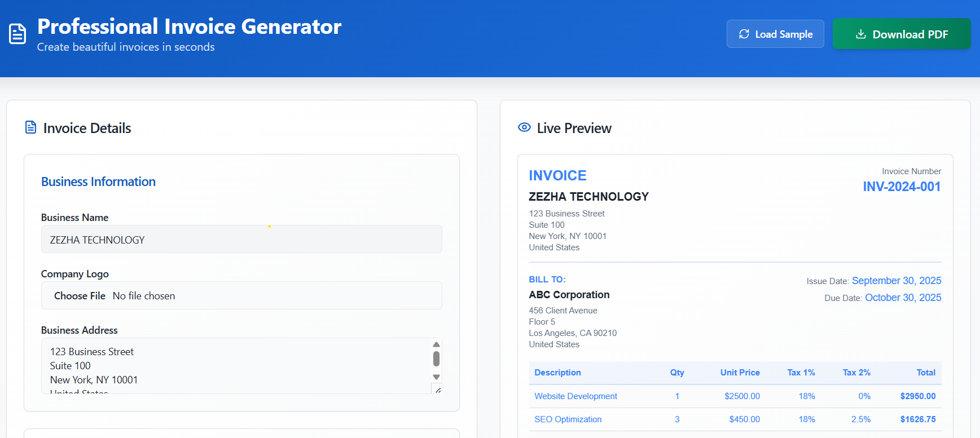980x438 pixels.
Task: Click ZEZHA TECHNOLOGY name in preview
Action: pyautogui.click(x=588, y=197)
